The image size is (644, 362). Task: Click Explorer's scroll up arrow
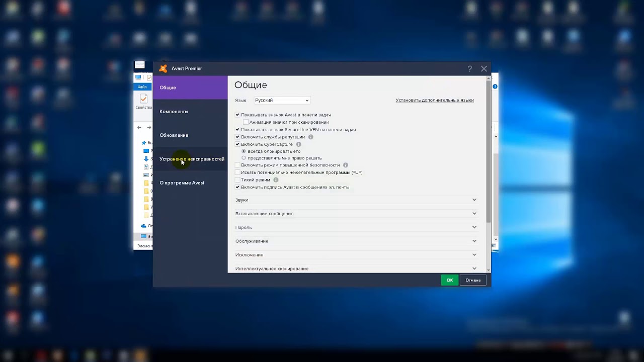pos(496,137)
